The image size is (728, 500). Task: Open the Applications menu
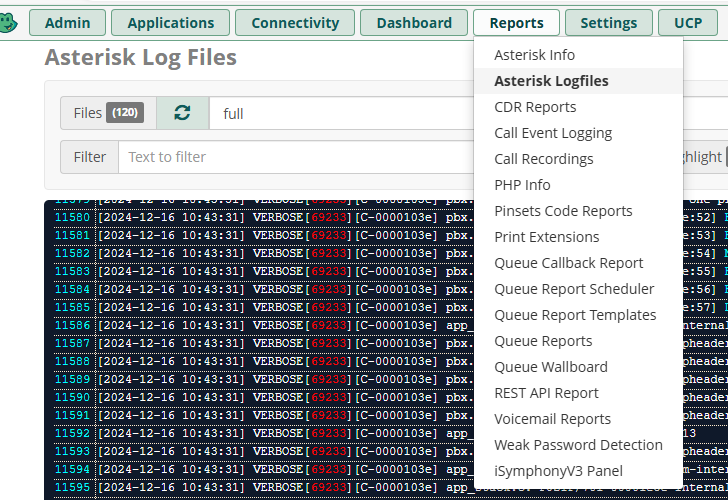[170, 23]
